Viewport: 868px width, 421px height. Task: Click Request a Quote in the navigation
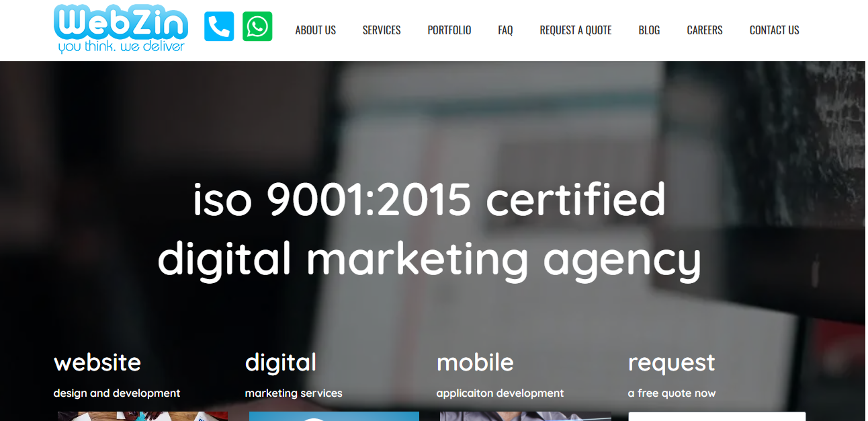pos(575,30)
